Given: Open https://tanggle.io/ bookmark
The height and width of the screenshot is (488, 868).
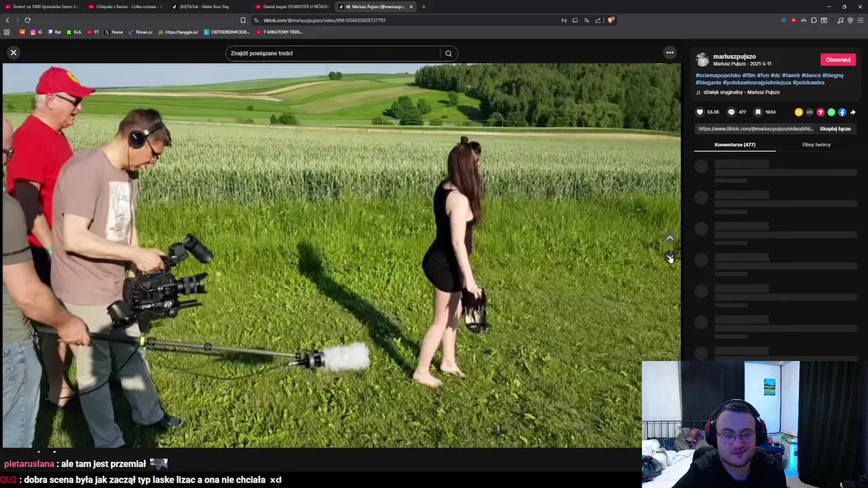Looking at the screenshot, I should [x=178, y=32].
